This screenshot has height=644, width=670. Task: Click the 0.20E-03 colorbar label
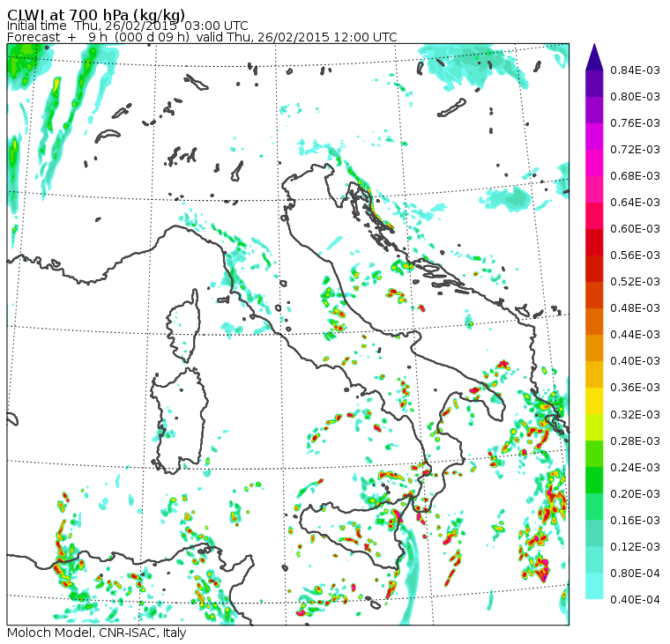635,494
